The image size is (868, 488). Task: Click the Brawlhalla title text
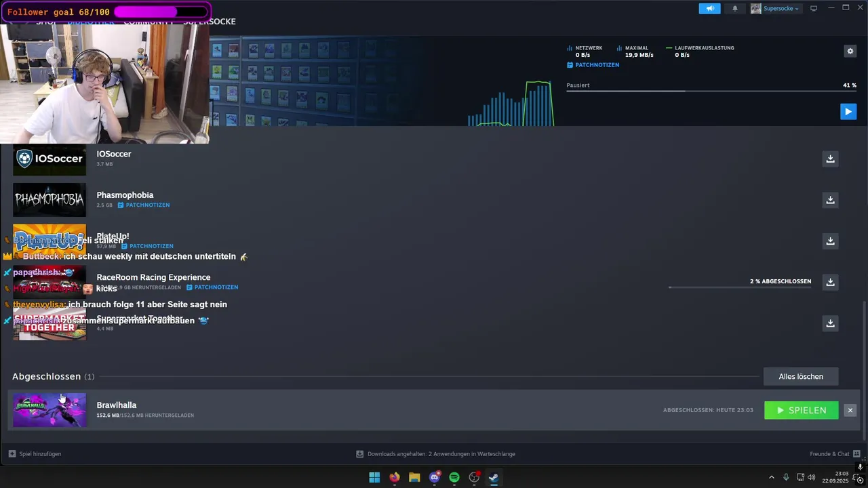(117, 405)
